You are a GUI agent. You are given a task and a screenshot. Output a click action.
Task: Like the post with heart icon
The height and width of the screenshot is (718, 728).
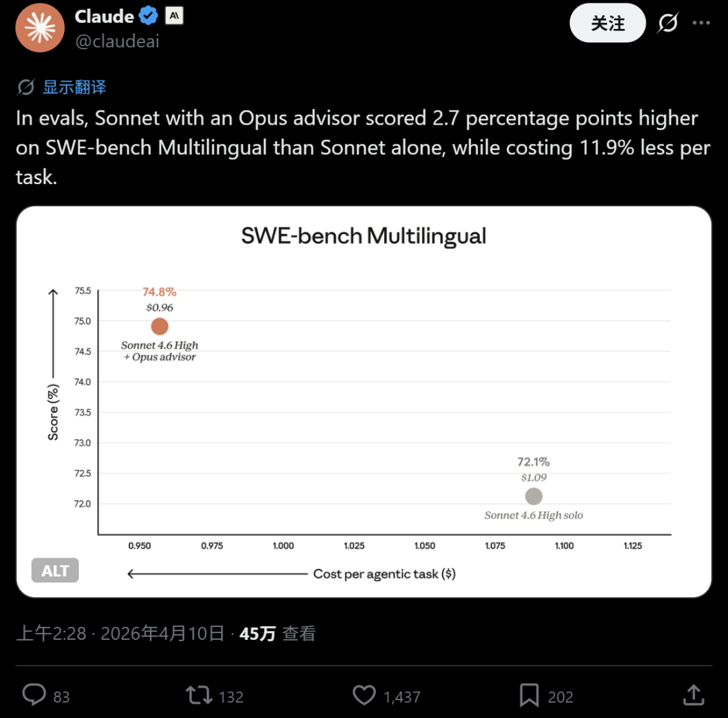click(x=364, y=695)
